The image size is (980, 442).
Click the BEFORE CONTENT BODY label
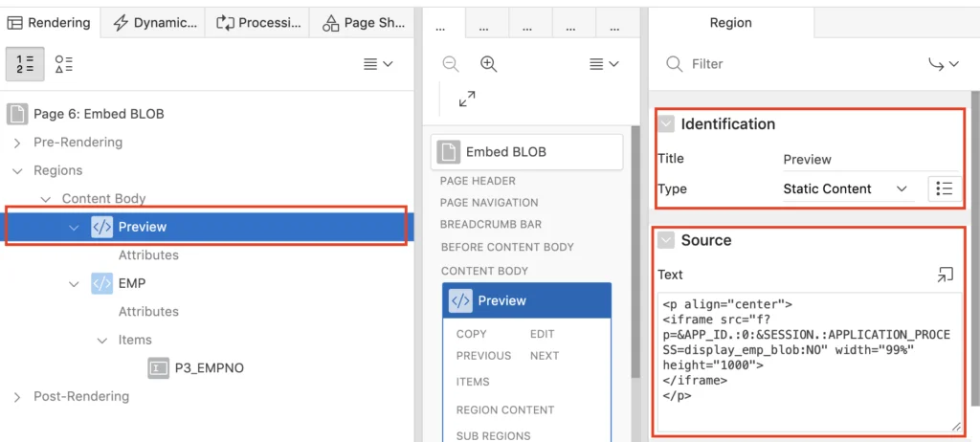click(507, 247)
